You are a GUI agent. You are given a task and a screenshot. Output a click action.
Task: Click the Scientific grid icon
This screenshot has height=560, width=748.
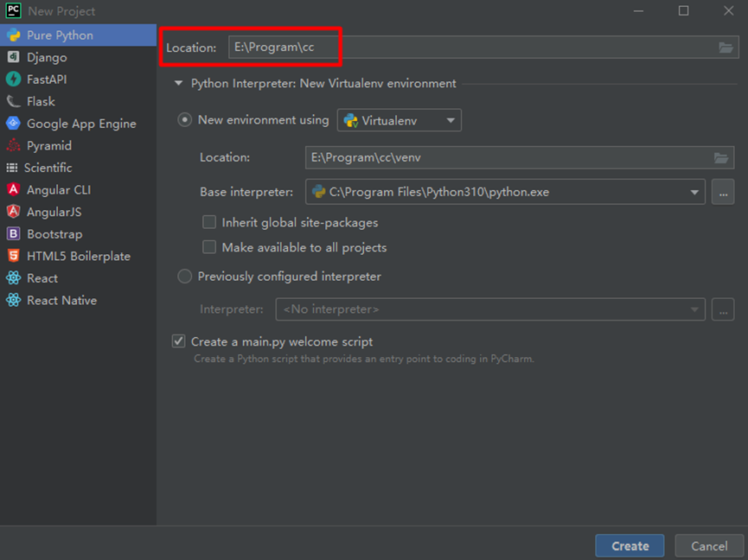click(12, 168)
